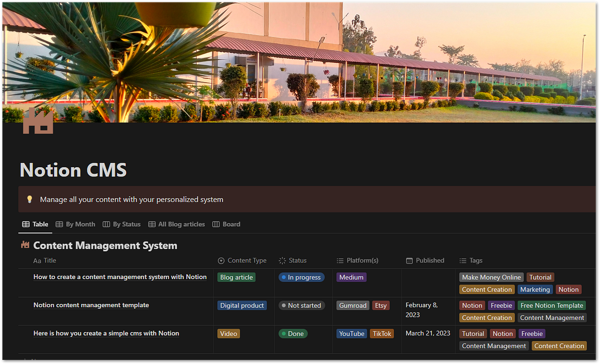Click the calendar icon beside the Published header
This screenshot has height=364, width=600.
click(x=410, y=260)
